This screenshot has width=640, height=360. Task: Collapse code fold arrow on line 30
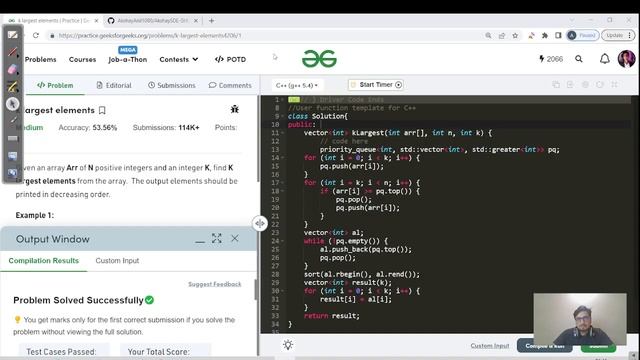[x=283, y=291]
